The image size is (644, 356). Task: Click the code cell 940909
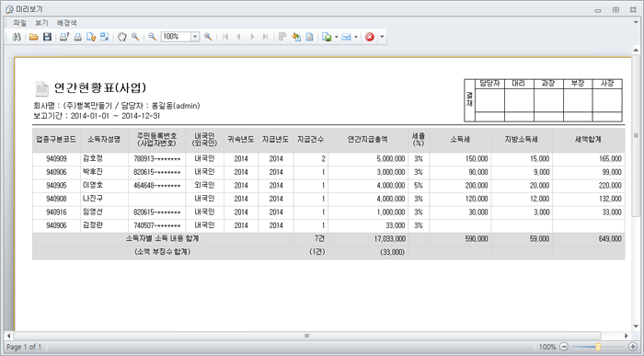(x=56, y=159)
